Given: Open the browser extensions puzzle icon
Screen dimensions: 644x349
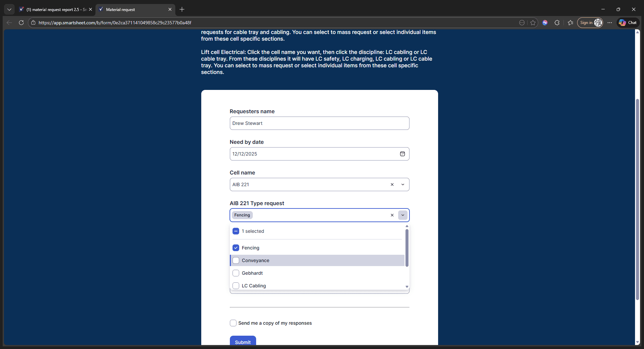Looking at the screenshot, I should pyautogui.click(x=557, y=23).
